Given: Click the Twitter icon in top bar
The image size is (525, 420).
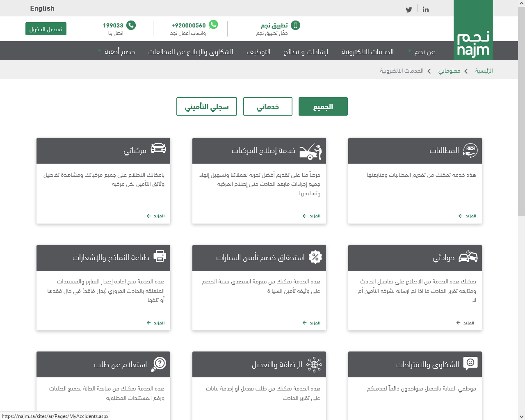Looking at the screenshot, I should 409,10.
